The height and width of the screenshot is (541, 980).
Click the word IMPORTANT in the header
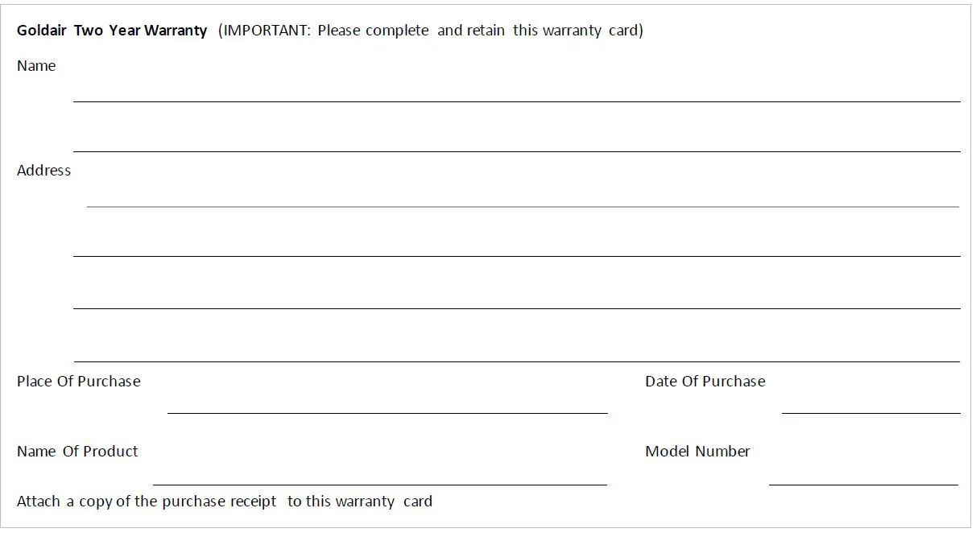coord(266,31)
